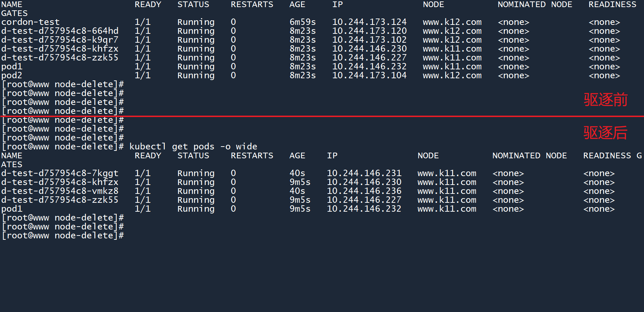644x312 pixels.
Task: Select the IP address 10.244.173.102
Action: 369,40
